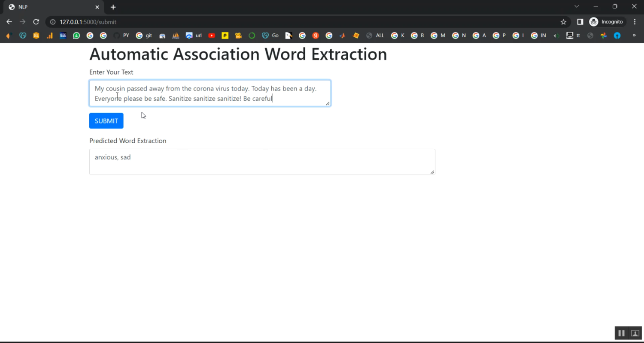Image resolution: width=644 pixels, height=343 pixels.
Task: Show hidden bookmarks via the double-chevron
Action: (634, 36)
